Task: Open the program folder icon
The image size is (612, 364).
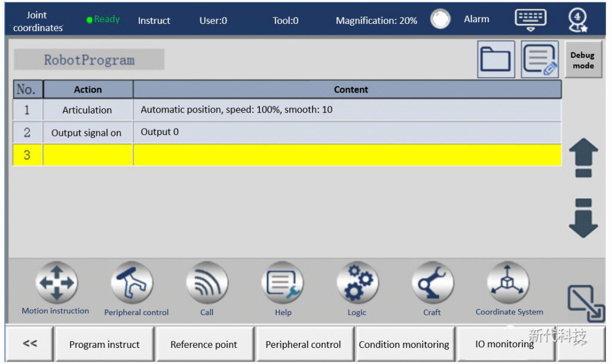Action: coord(495,60)
